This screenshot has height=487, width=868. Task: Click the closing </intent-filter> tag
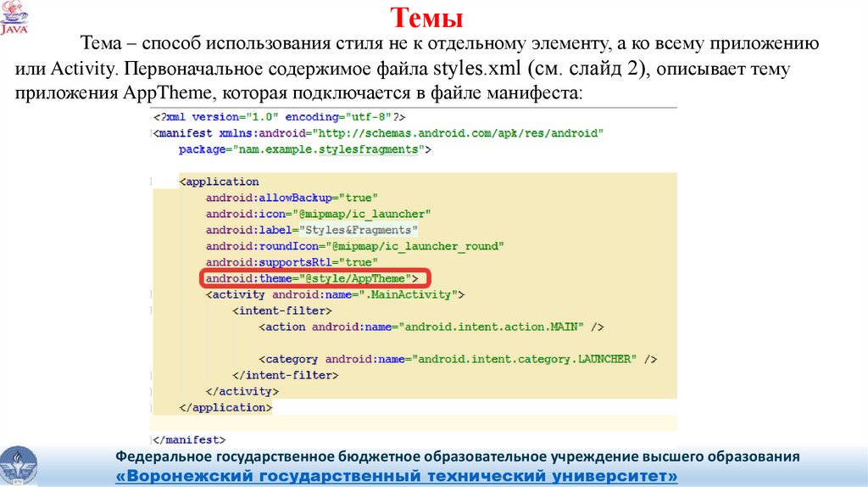286,375
